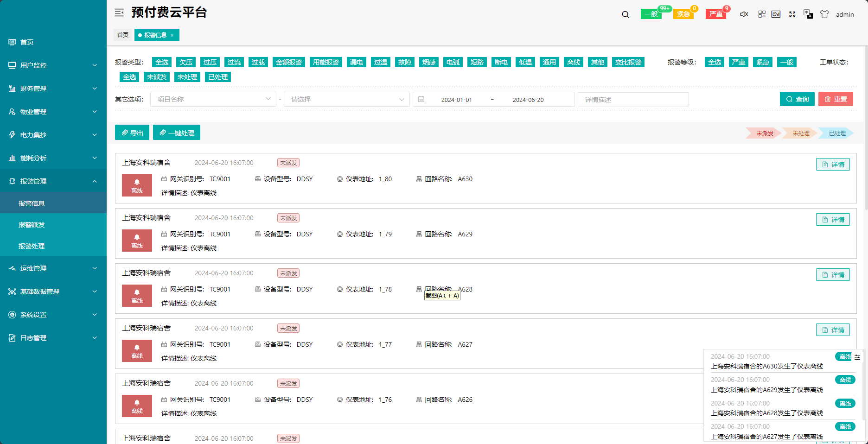This screenshot has height=444, width=868.
Task: Open the QR code icon
Action: pos(762,14)
